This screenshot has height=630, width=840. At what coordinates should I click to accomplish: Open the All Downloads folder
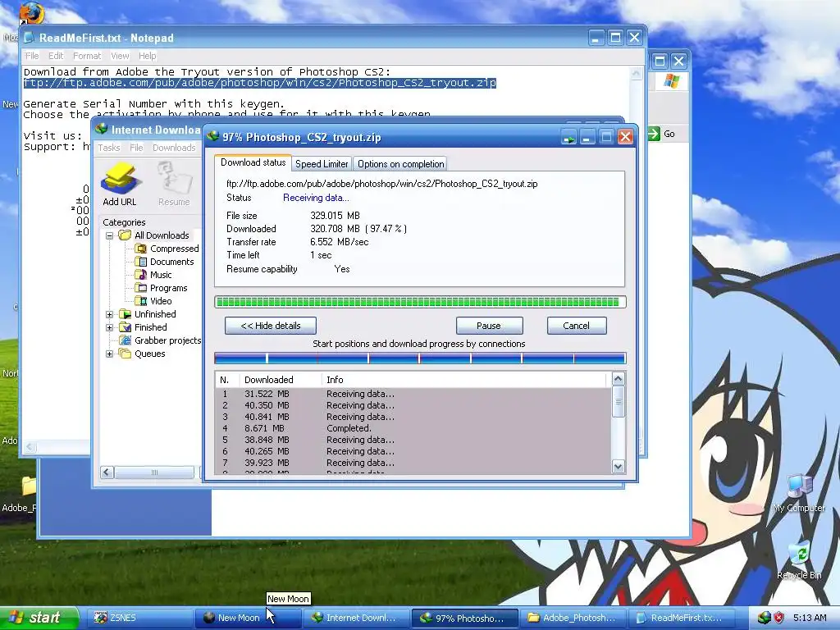point(153,235)
